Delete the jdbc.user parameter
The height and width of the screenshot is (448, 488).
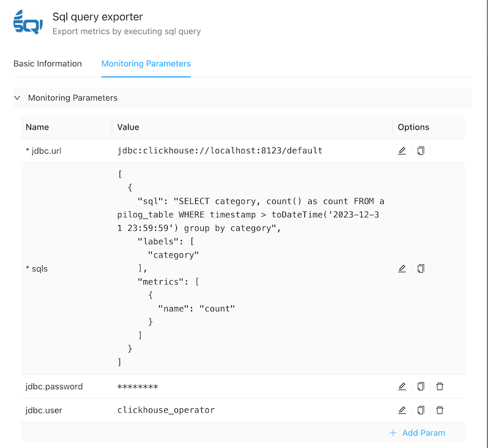pyautogui.click(x=440, y=410)
